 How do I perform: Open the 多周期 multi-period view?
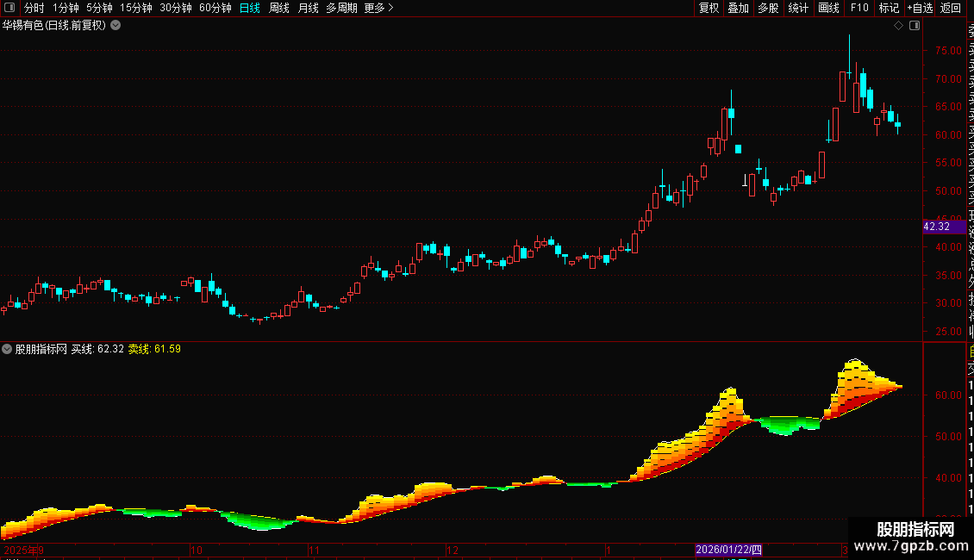pos(341,8)
